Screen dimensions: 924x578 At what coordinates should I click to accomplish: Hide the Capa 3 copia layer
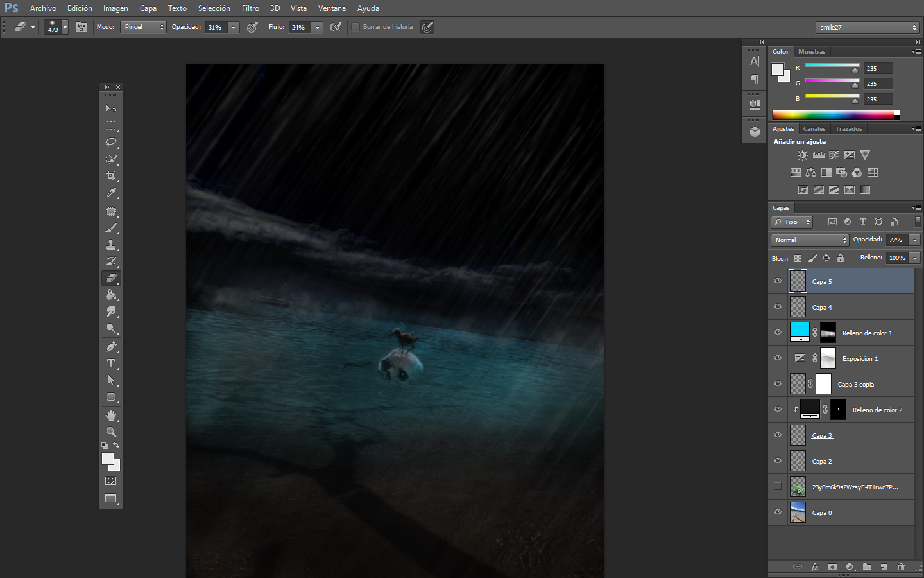pyautogui.click(x=778, y=384)
